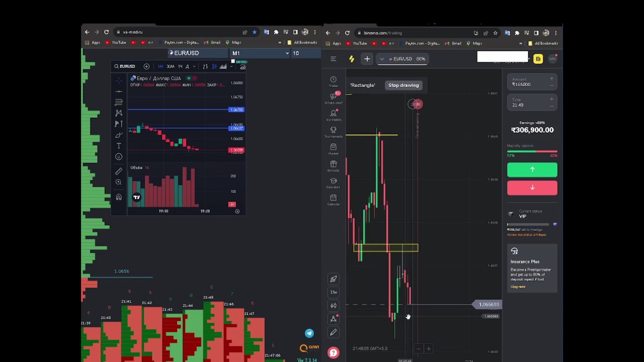The width and height of the screenshot is (644, 362).
Task: Open the Fibonacci lines tool group
Action: 119,103
